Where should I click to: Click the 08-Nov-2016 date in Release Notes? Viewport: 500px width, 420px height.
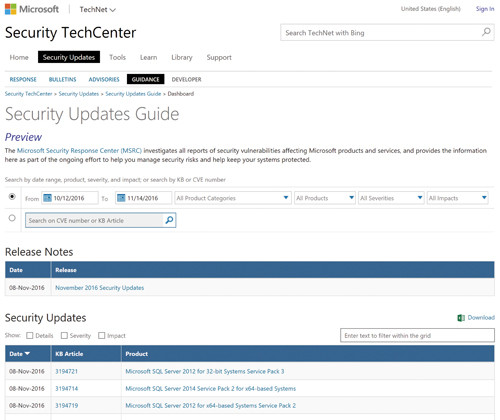(27, 287)
